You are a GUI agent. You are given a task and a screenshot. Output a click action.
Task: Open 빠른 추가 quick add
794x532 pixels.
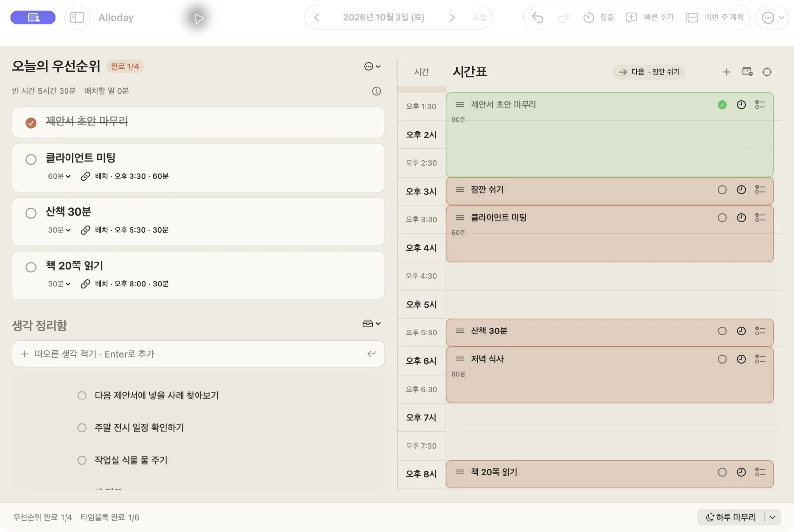tap(650, 18)
